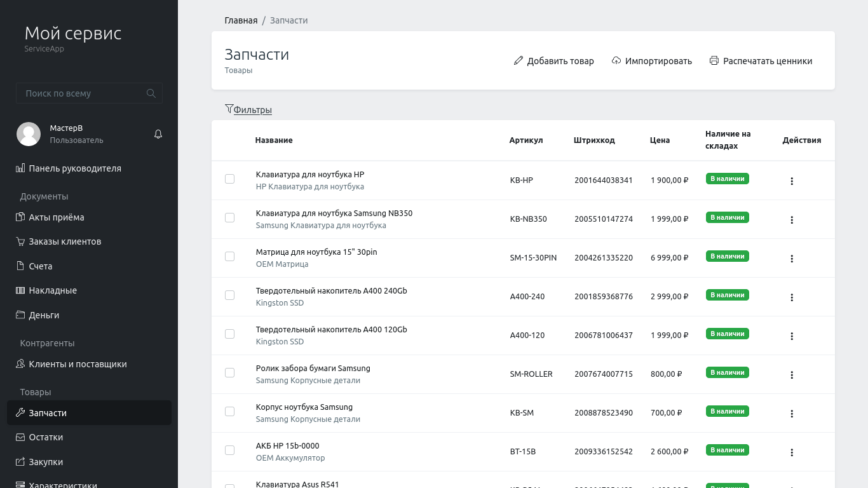Click the Заказы клиентов cart icon
Image resolution: width=868 pixels, height=488 pixels.
point(20,241)
